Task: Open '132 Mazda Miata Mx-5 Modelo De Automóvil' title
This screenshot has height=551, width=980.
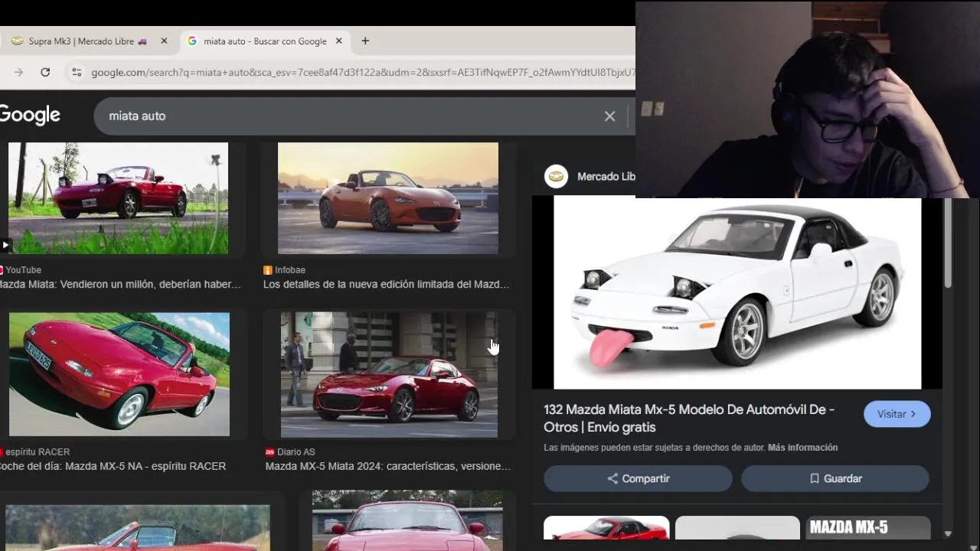Action: point(689,419)
